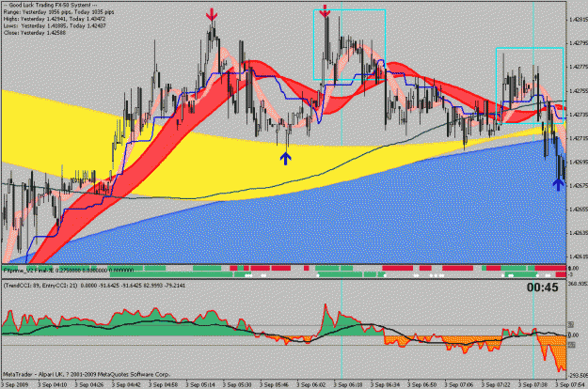
Task: Click time axis label '3 Sep 07:38'
Action: [x=533, y=384]
